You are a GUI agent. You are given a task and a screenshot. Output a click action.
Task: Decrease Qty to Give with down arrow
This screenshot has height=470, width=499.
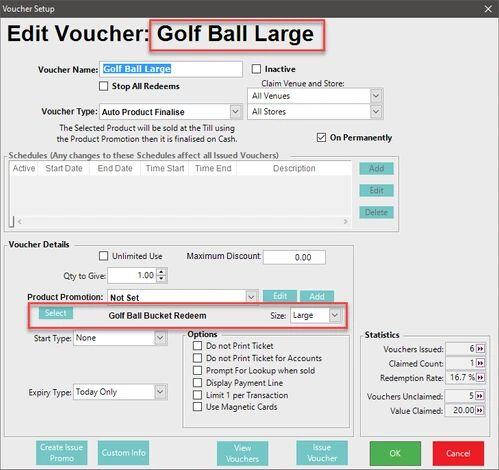(x=161, y=279)
